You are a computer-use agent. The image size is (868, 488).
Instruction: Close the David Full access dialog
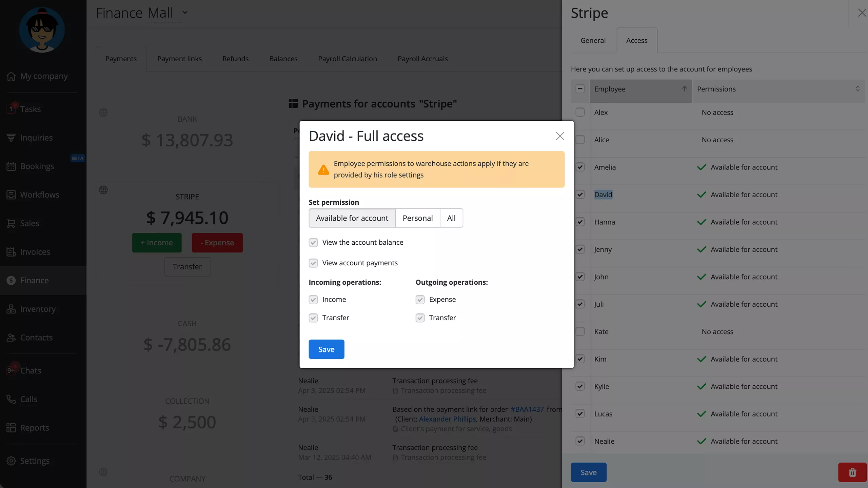click(x=560, y=136)
